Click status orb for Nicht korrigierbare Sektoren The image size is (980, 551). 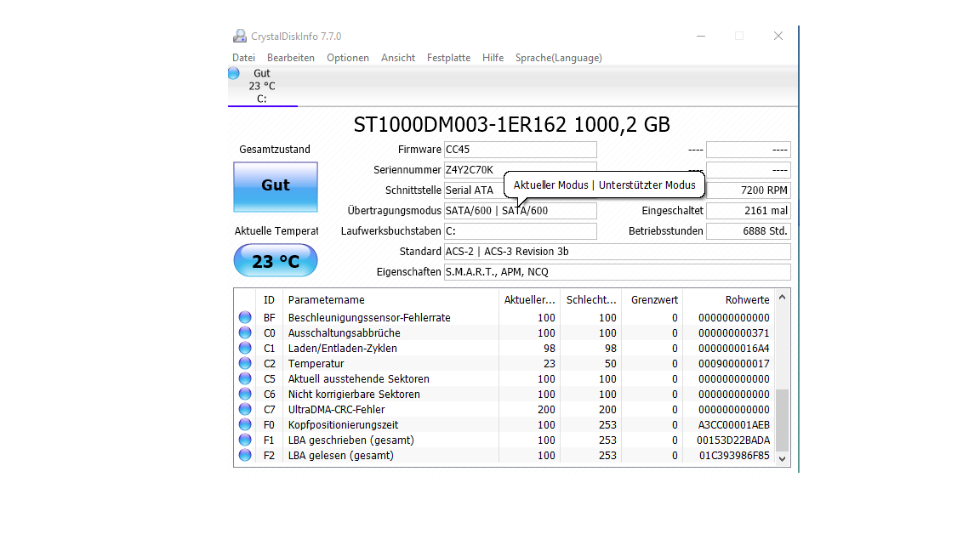point(245,395)
